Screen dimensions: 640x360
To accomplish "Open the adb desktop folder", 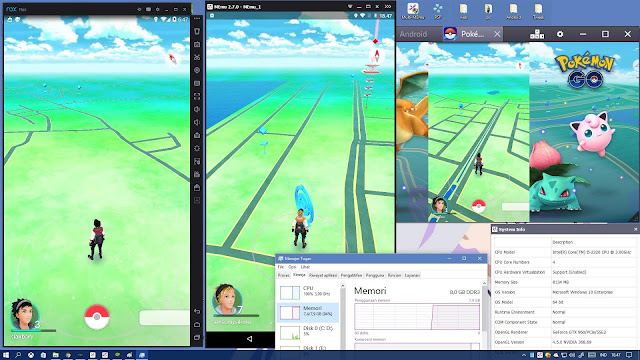I will pos(463,11).
